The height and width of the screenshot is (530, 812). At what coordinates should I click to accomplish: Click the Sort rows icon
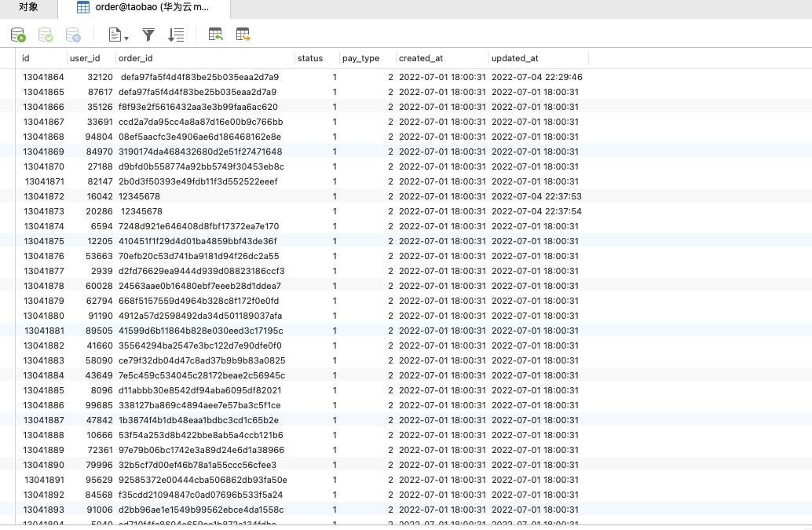coord(176,35)
